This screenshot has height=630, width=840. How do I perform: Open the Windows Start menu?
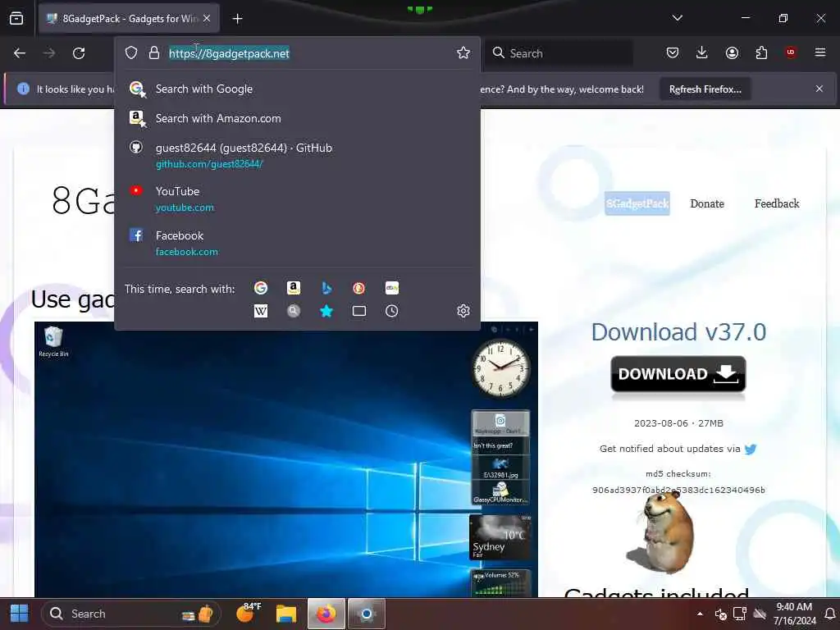pos(20,614)
